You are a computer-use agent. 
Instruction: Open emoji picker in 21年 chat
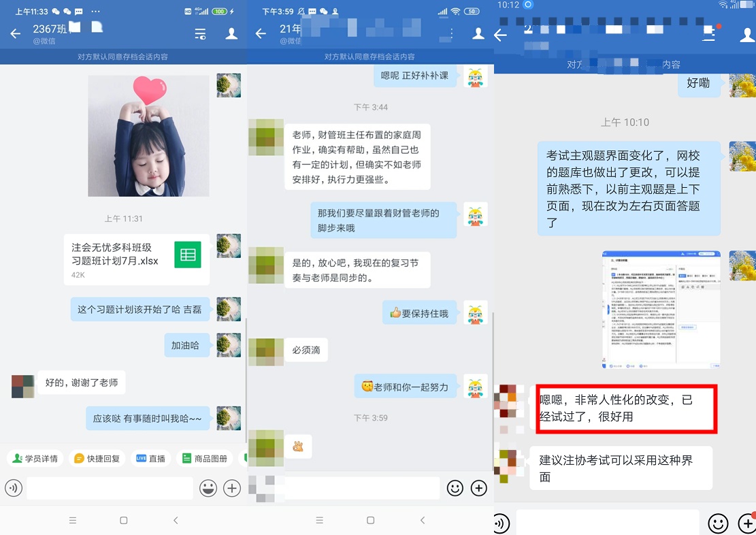coord(455,488)
